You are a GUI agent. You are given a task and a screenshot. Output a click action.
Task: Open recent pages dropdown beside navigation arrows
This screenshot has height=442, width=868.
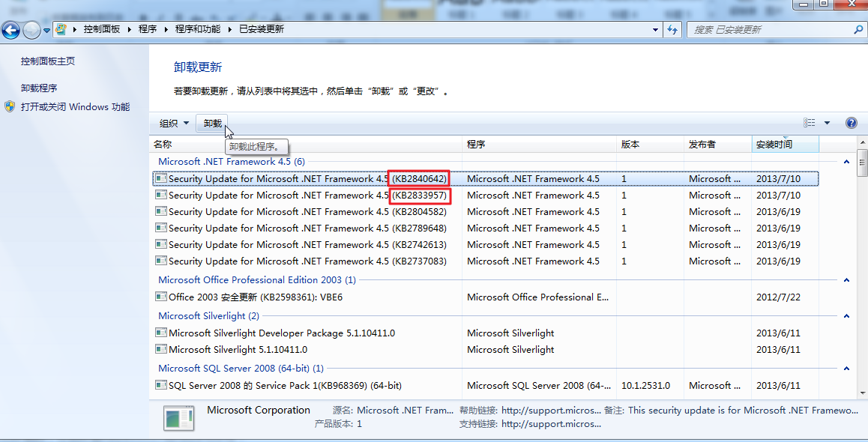coord(46,31)
